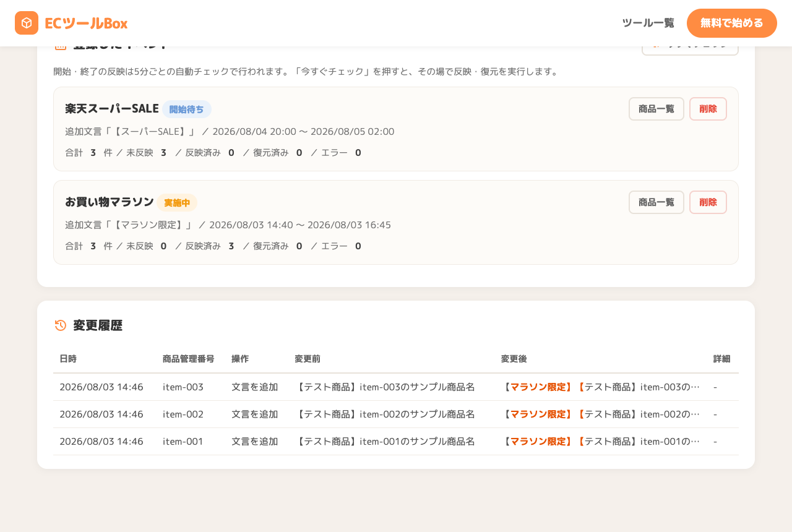Click 変更前 text for item-003 row

385,387
